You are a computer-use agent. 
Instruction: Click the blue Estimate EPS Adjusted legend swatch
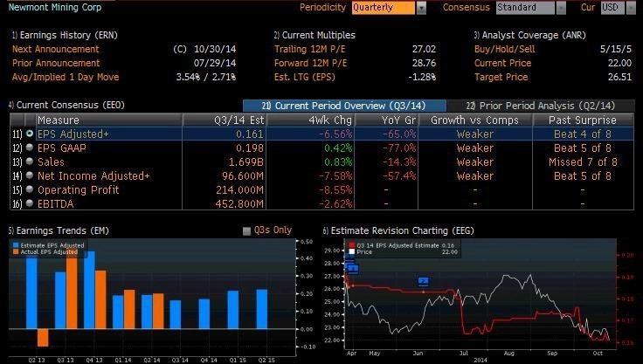(16, 245)
